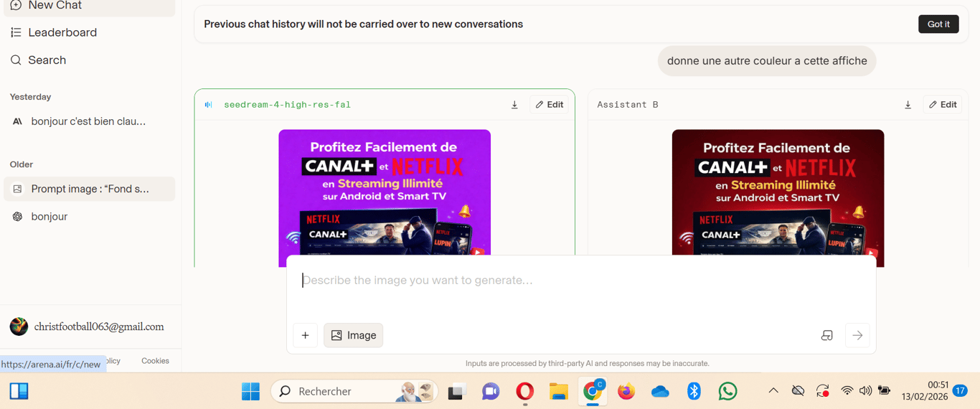Dismiss notice with Got it button
This screenshot has height=409, width=980.
pyautogui.click(x=938, y=24)
